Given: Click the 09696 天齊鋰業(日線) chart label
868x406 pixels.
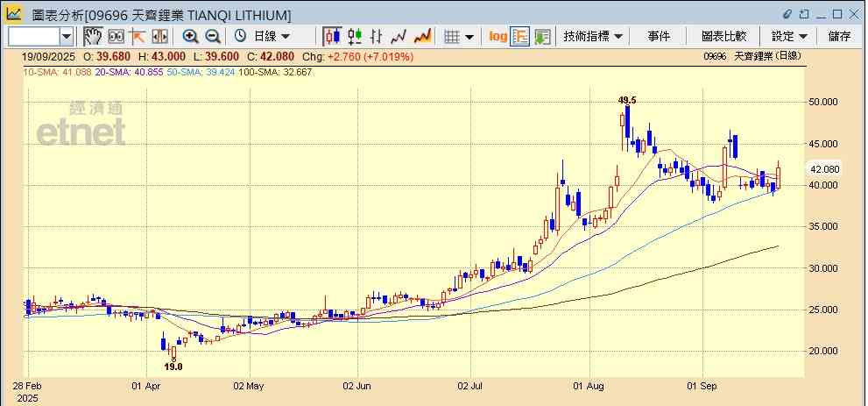Looking at the screenshot, I should click(x=752, y=56).
